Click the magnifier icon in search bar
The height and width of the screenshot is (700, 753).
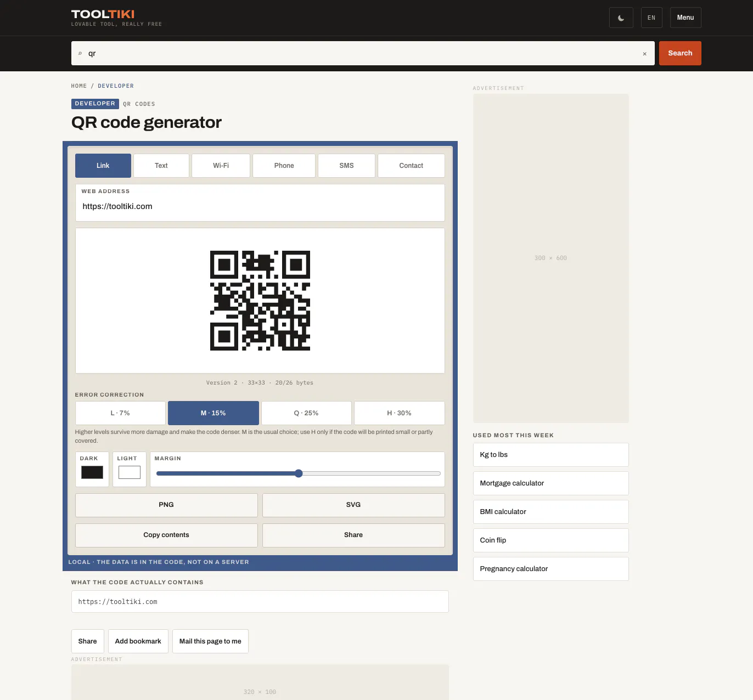(80, 54)
